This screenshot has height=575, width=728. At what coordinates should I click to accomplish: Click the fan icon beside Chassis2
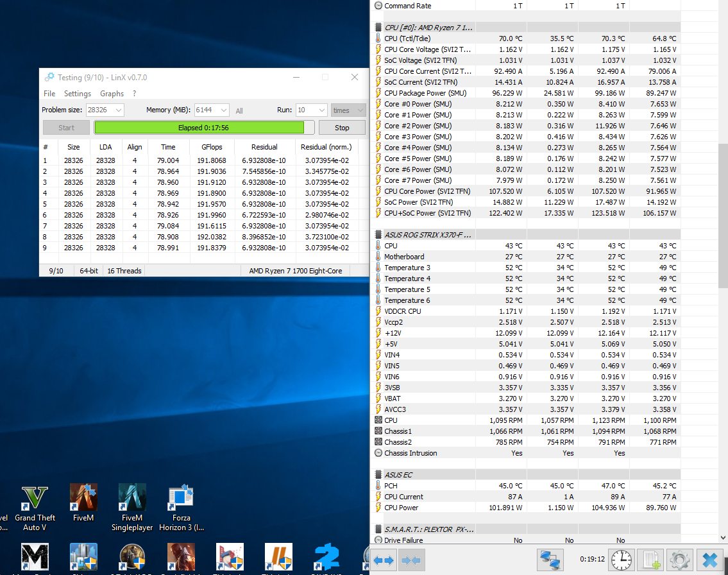pyautogui.click(x=378, y=442)
